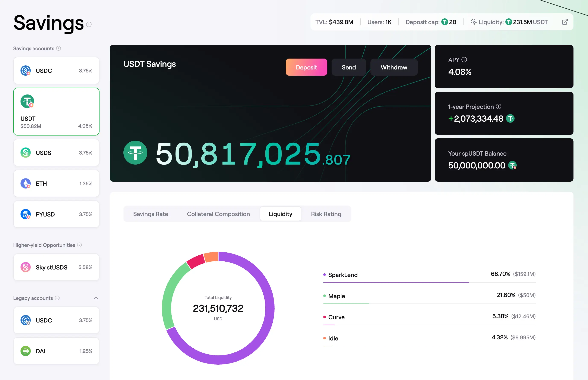This screenshot has width=588, height=380.
Task: Click info icon next to Savings accounts
Action: click(59, 48)
